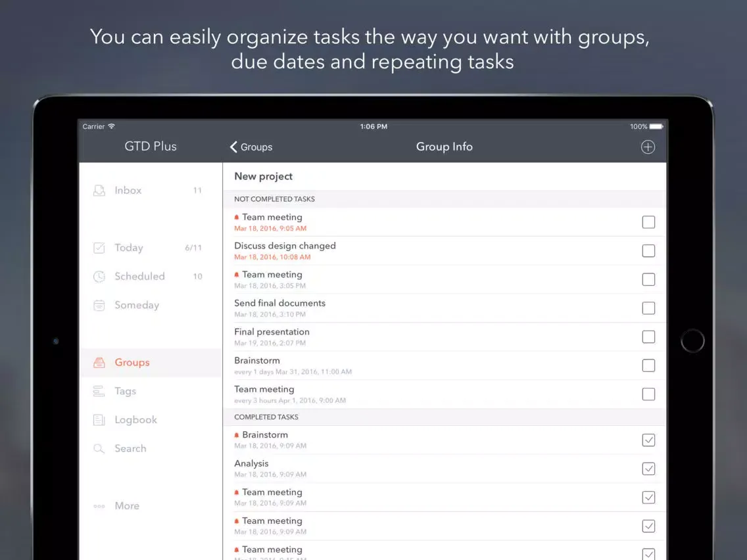Viewport: 747px width, 560px height.
Task: Select the Groups sidebar label
Action: click(x=132, y=362)
